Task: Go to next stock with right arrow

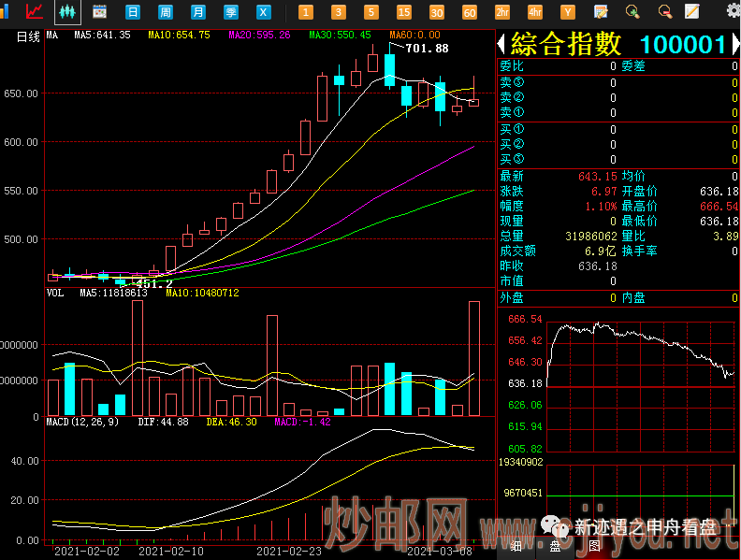Action: click(x=734, y=44)
